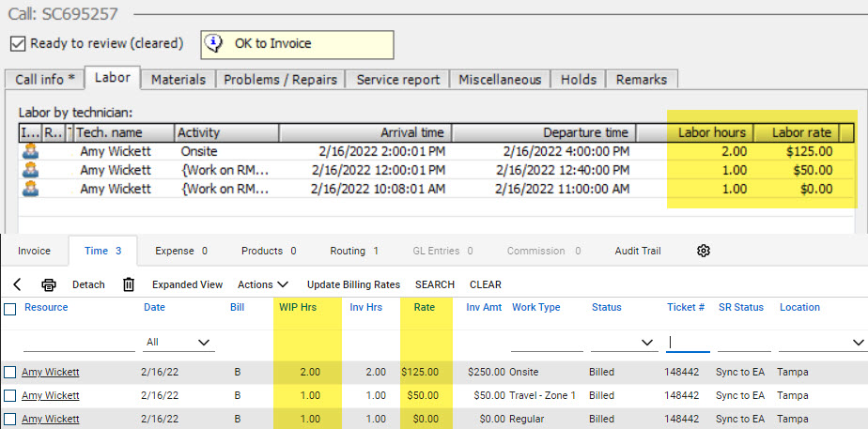Click the trash delete icon
868x429 pixels.
coord(129,284)
